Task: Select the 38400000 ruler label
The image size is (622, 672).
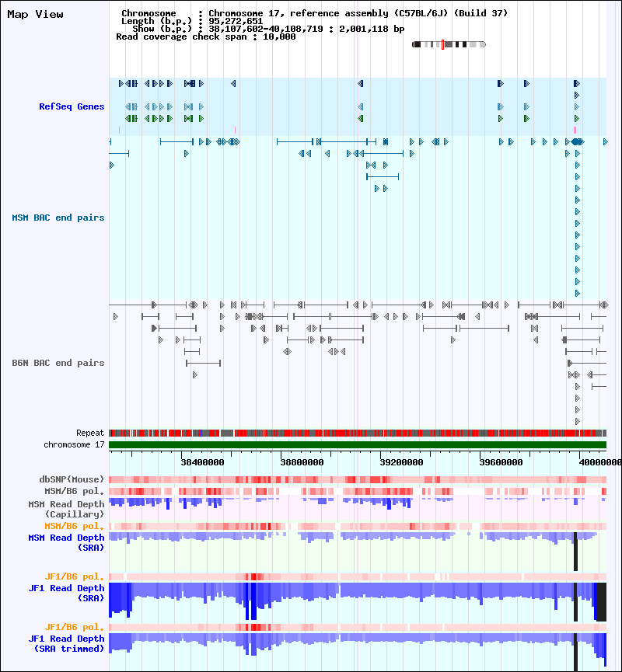Action: tap(202, 462)
